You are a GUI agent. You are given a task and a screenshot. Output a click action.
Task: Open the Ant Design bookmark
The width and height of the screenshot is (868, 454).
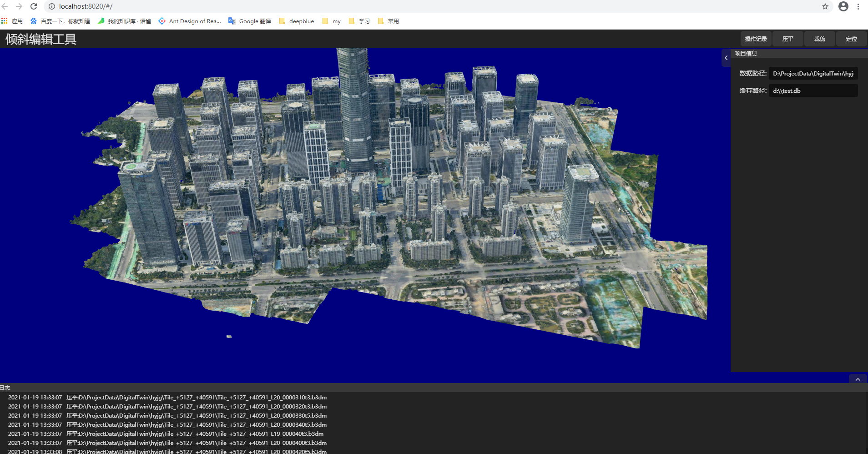pyautogui.click(x=190, y=21)
